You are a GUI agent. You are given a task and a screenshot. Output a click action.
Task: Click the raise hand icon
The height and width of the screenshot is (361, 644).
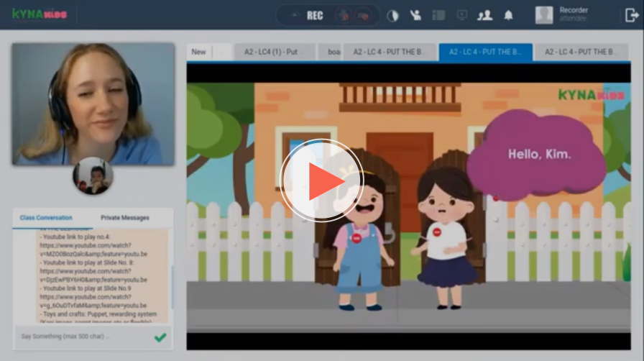click(x=415, y=15)
